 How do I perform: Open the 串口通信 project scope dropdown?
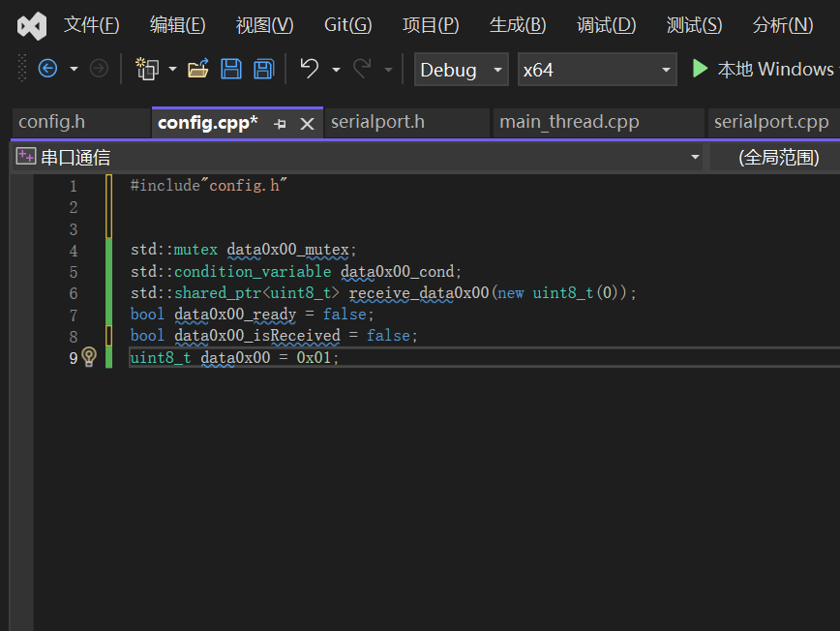pyautogui.click(x=357, y=157)
